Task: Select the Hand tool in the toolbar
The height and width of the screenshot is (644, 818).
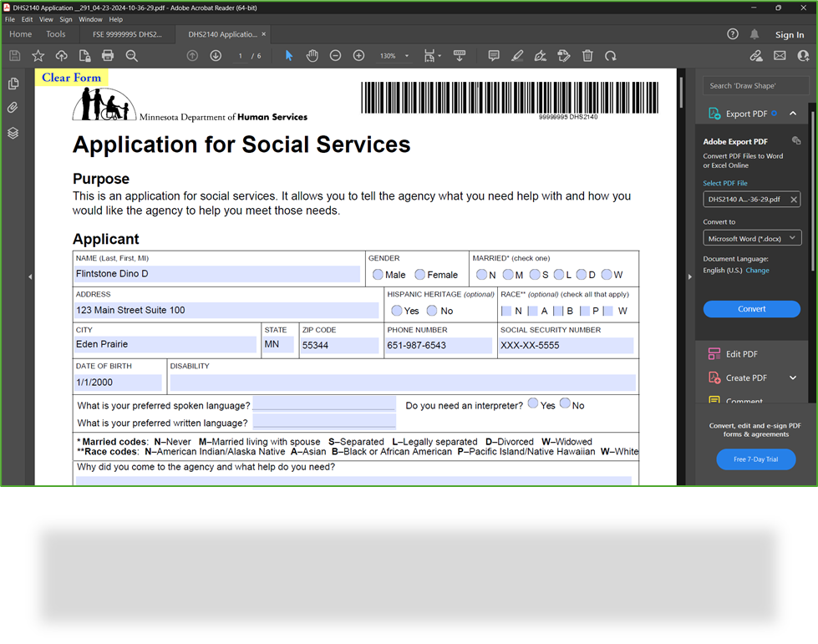Action: click(312, 55)
